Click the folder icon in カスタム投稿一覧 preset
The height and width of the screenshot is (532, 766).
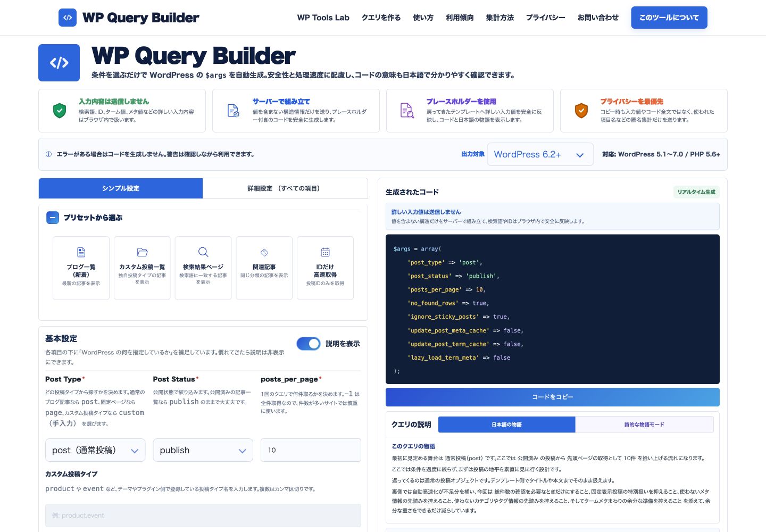pos(142,252)
